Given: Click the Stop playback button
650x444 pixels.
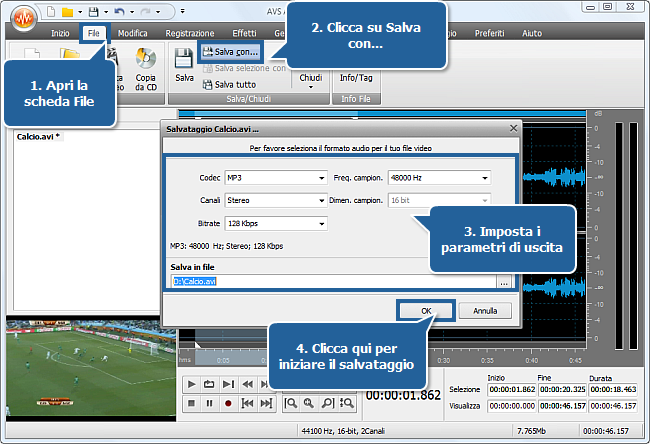Looking at the screenshot, I should (191, 403).
